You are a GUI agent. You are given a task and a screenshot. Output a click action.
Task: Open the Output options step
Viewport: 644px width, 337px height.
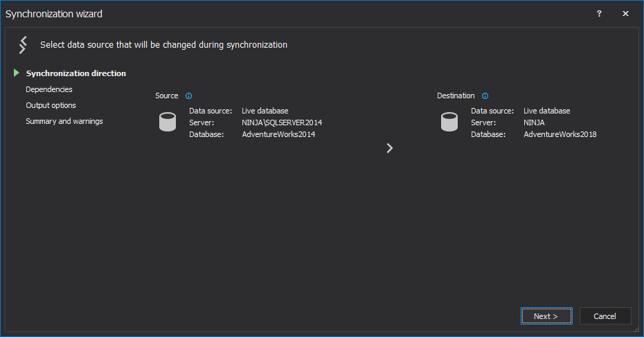(51, 105)
